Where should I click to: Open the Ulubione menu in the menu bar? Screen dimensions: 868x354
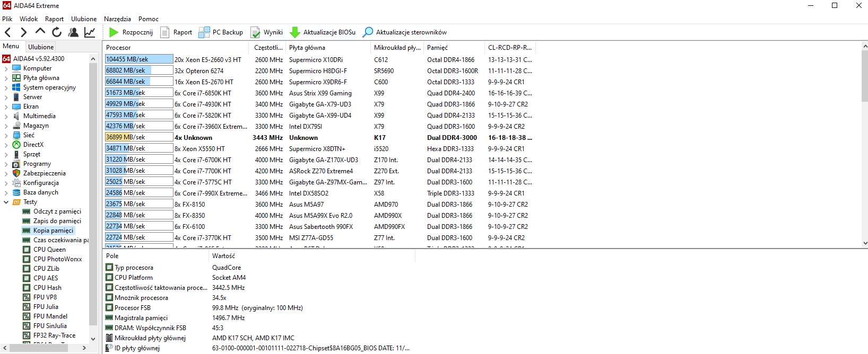(x=84, y=19)
